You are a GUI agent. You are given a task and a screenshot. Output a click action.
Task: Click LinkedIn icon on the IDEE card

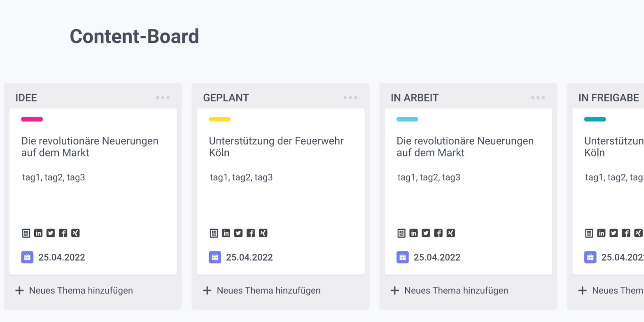38,233
